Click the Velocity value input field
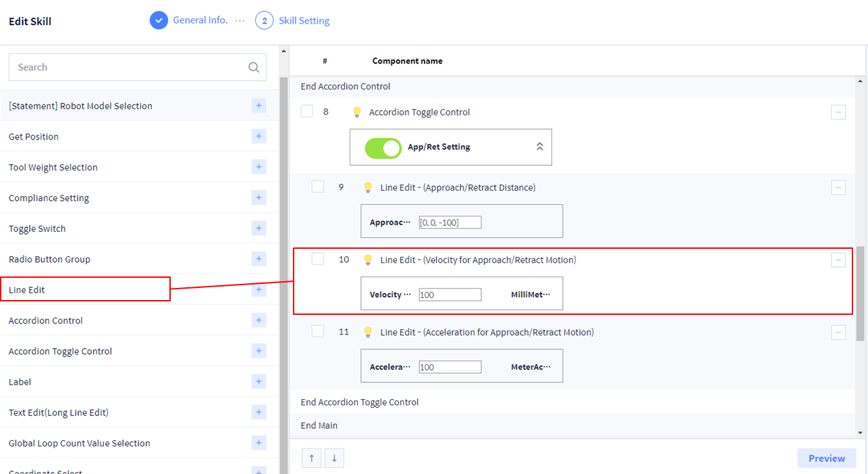Viewport: 868px width, 474px height. click(x=450, y=295)
